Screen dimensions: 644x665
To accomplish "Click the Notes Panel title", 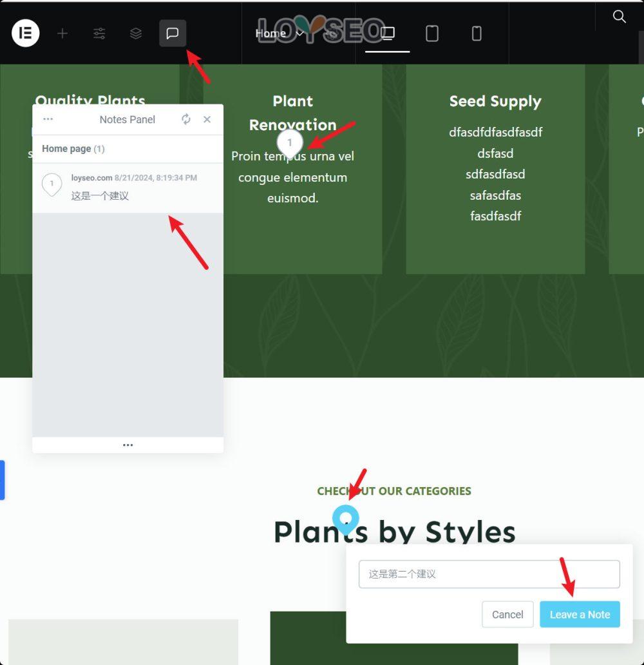I will pos(127,120).
